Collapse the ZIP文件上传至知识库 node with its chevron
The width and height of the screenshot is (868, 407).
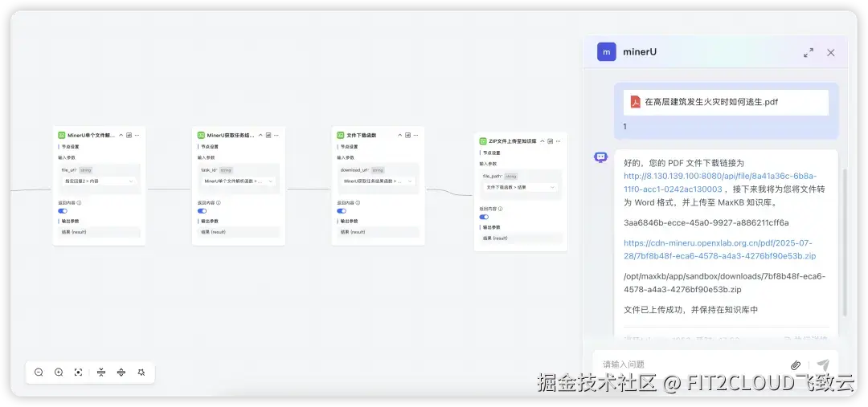point(542,141)
